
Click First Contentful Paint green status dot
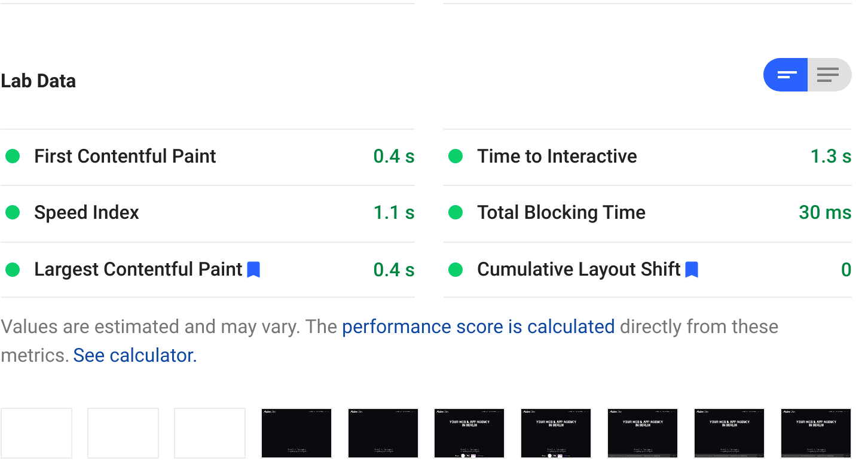click(13, 157)
